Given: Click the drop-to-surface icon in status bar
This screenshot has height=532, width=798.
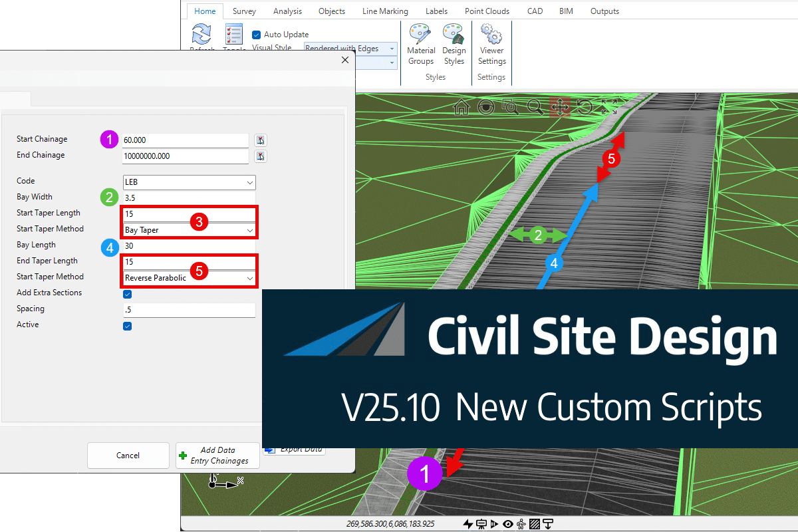Looking at the screenshot, I should pyautogui.click(x=547, y=524).
